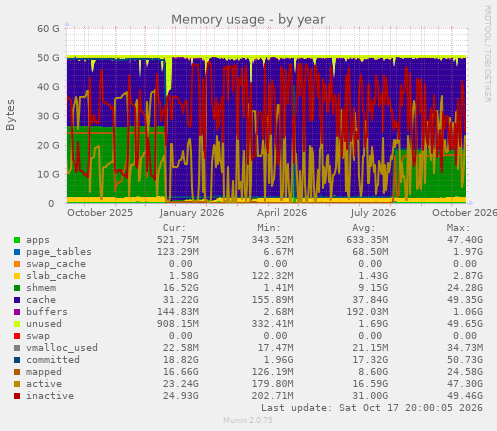Click the inactive legend color swatch

[x=17, y=396]
